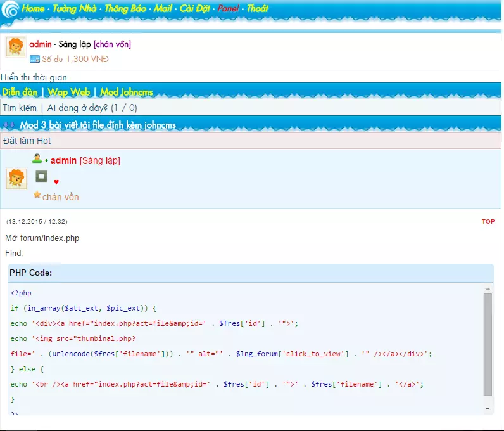Open post author admin [Sáng lập] link
The image size is (504, 431).
(x=85, y=160)
